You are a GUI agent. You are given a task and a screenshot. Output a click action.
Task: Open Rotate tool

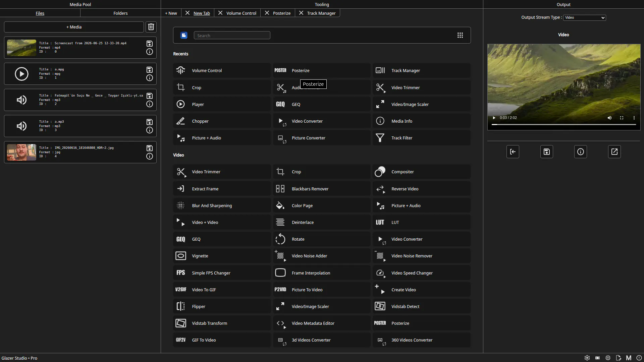[x=322, y=239]
